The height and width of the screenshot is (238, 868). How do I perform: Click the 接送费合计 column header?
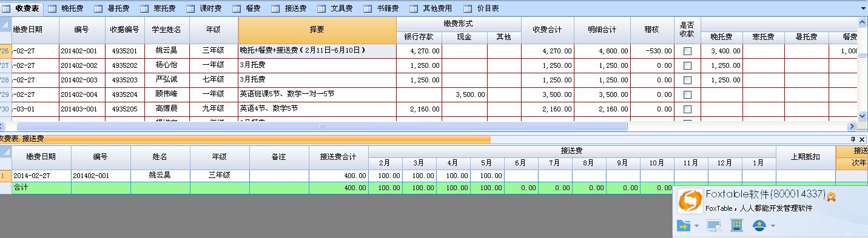[338, 157]
